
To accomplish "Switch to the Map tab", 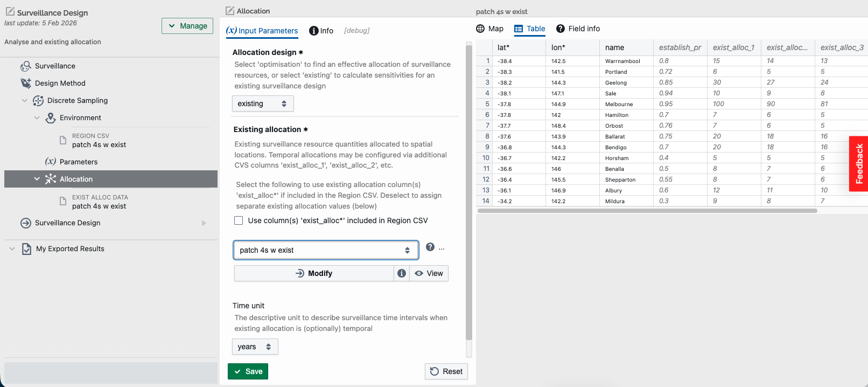I will pyautogui.click(x=489, y=29).
